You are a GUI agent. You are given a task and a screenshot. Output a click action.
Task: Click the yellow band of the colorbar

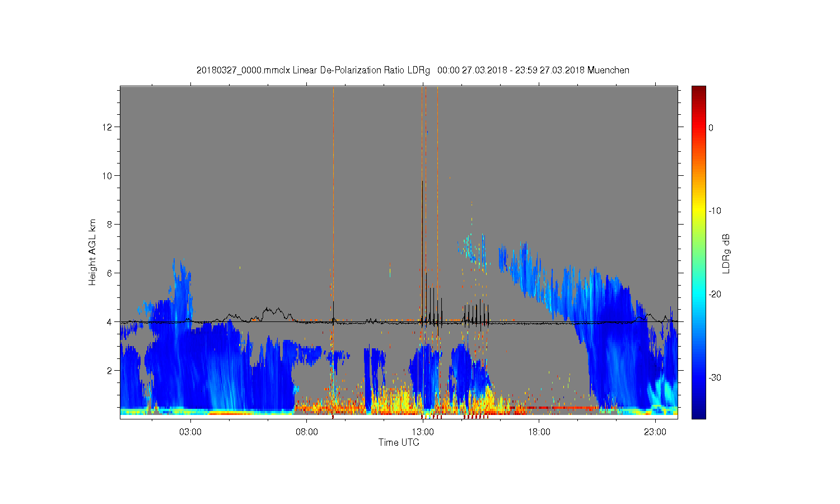(699, 211)
